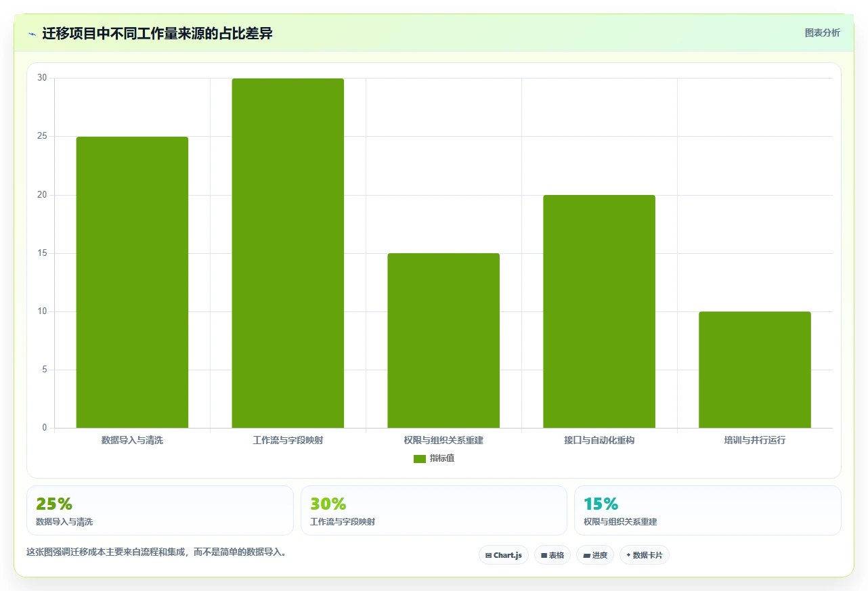This screenshot has height=591, width=868.
Task: Open the Chart.js tag
Action: click(504, 555)
